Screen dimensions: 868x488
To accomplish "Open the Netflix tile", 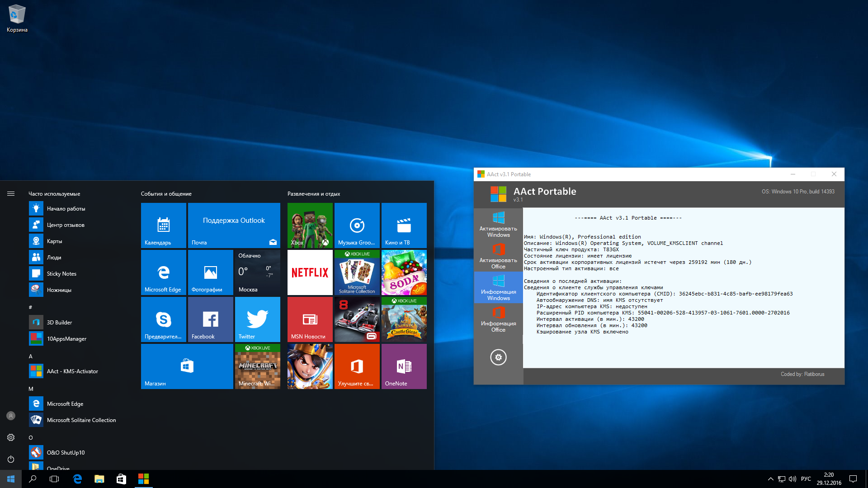I will [310, 272].
